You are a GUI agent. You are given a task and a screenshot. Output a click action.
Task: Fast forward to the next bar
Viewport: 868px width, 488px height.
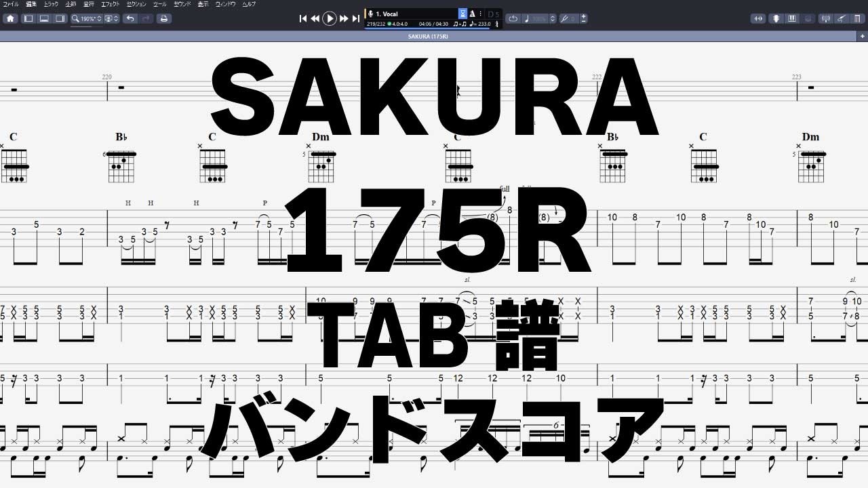tap(344, 18)
